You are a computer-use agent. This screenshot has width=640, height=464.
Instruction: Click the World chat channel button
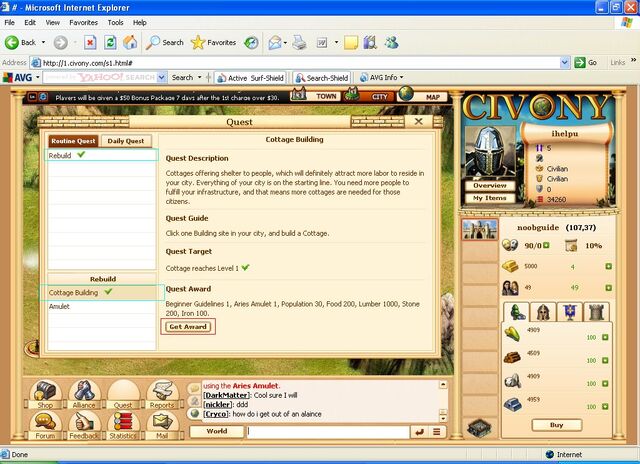pyautogui.click(x=217, y=431)
